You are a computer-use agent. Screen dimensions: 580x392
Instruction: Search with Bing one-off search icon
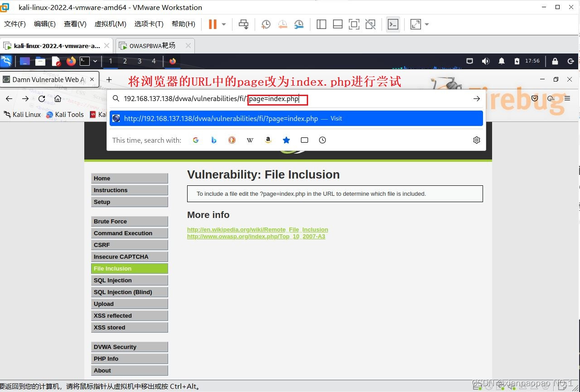coord(214,140)
